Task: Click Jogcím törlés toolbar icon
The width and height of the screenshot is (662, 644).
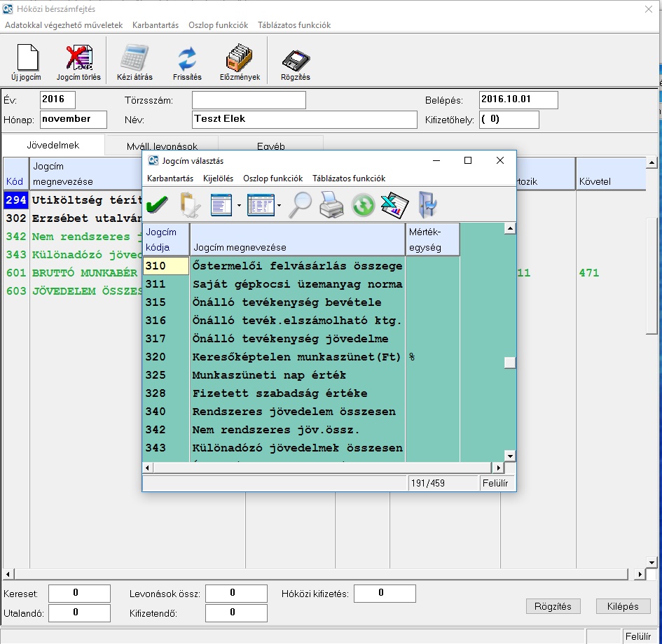Action: (x=78, y=62)
